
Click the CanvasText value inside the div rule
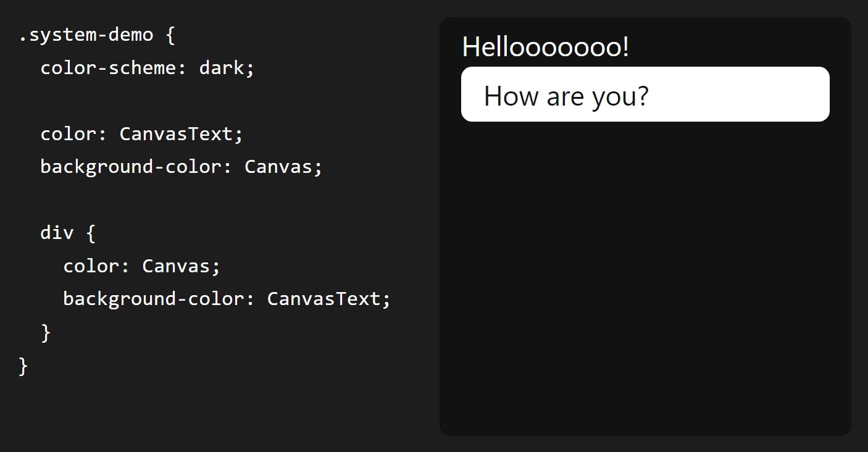tap(323, 299)
